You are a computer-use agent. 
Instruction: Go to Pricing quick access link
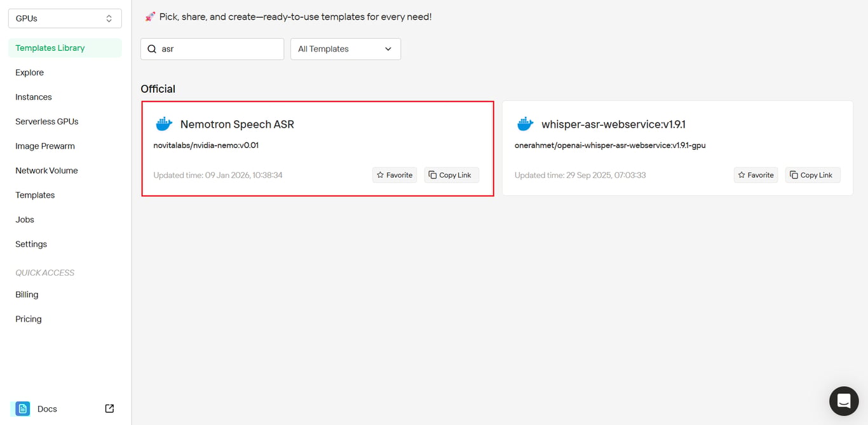click(28, 319)
